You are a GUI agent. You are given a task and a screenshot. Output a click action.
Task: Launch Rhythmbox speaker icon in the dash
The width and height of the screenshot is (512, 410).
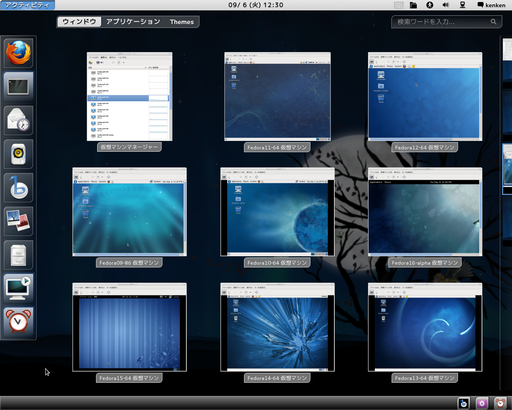(18, 154)
